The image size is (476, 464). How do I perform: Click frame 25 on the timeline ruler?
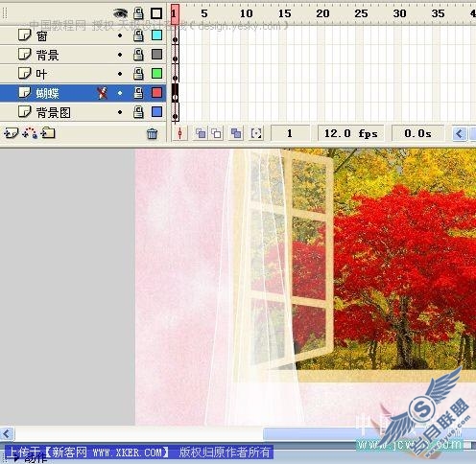[361, 13]
